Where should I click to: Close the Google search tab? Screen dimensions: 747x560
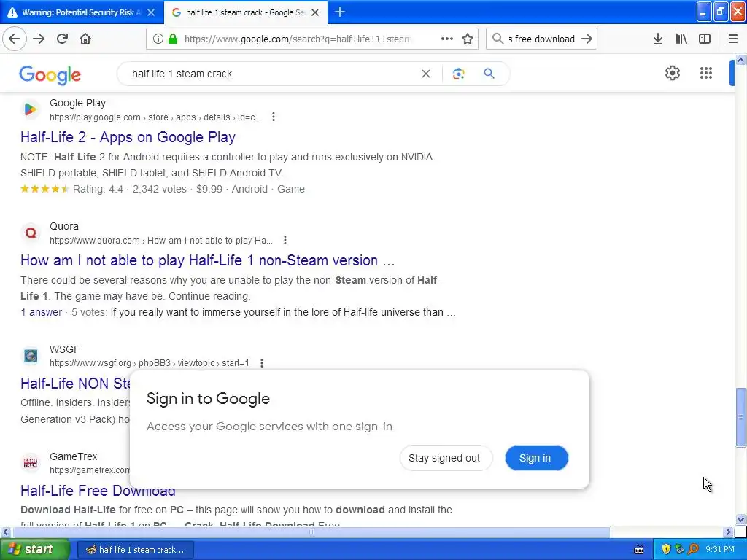click(315, 12)
